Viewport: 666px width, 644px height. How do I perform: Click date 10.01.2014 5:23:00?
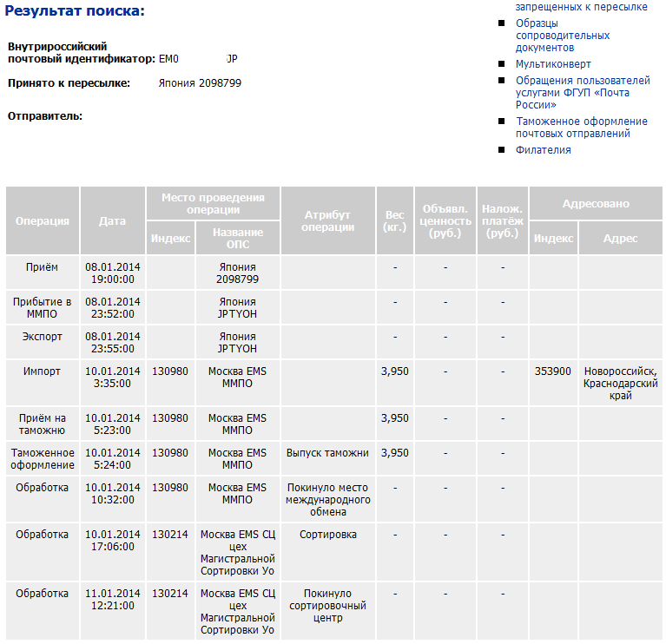click(113, 424)
